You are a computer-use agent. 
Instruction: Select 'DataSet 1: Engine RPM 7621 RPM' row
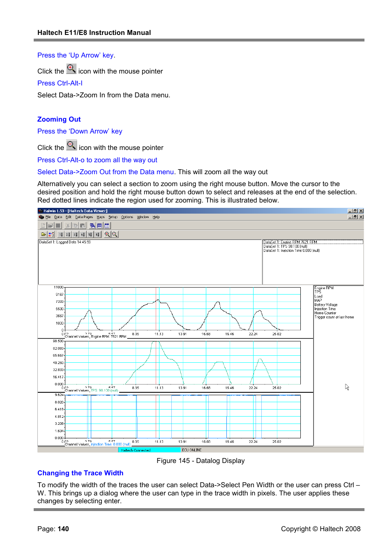click(313, 242)
